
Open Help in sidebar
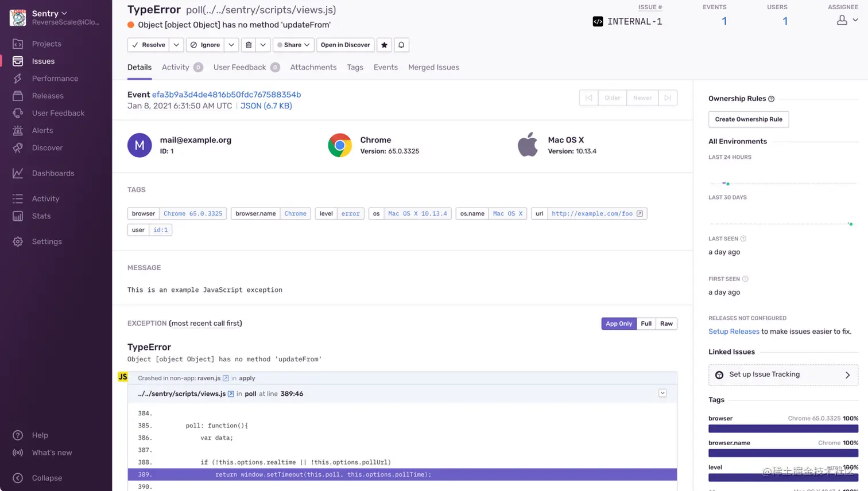point(40,435)
